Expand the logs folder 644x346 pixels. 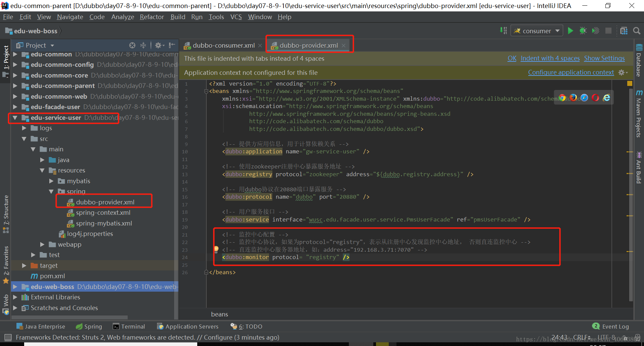point(24,128)
